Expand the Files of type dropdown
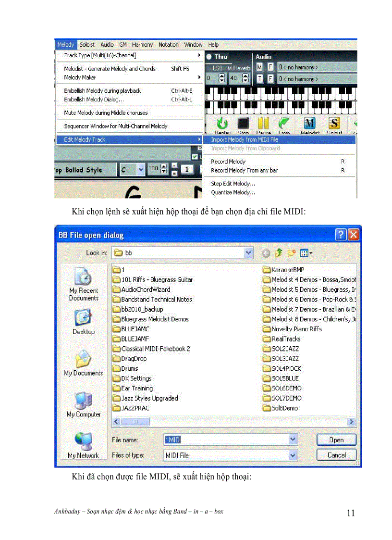The image size is (392, 540). point(293,455)
